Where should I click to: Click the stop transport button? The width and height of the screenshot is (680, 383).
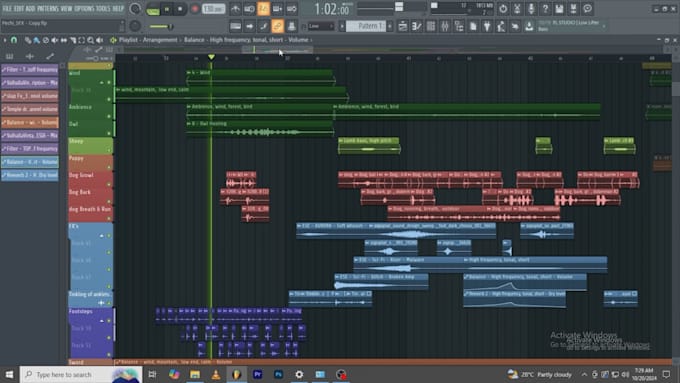(x=180, y=9)
